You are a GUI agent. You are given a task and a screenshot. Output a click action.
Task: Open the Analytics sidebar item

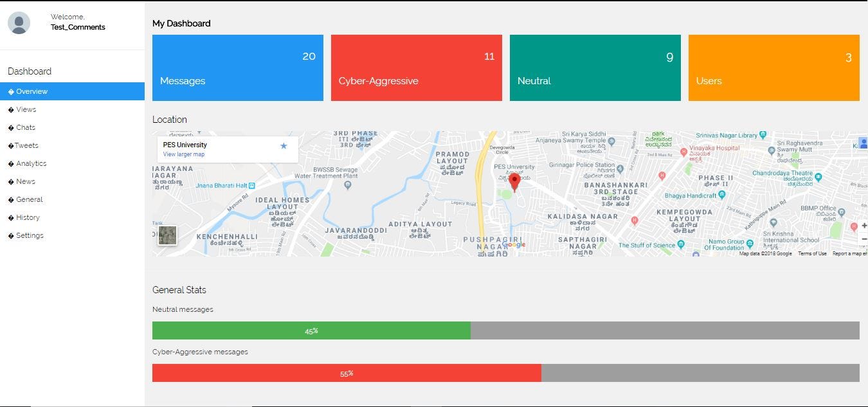point(72,163)
